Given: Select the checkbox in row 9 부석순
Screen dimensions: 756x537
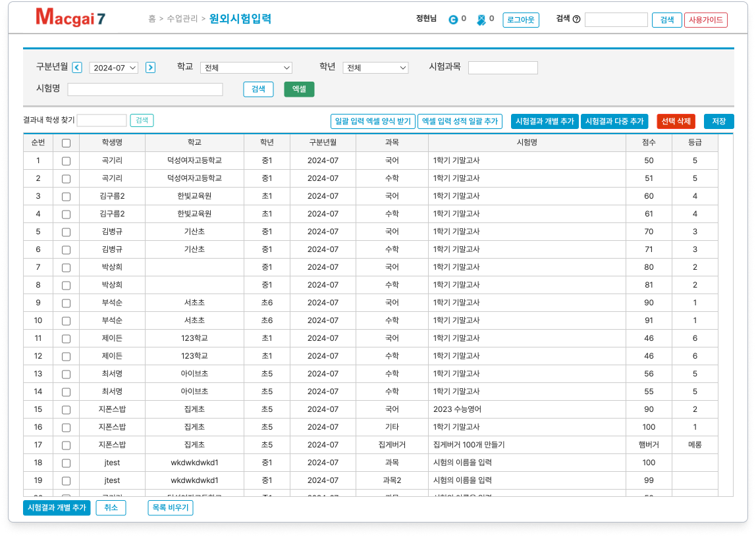Looking at the screenshot, I should point(66,303).
